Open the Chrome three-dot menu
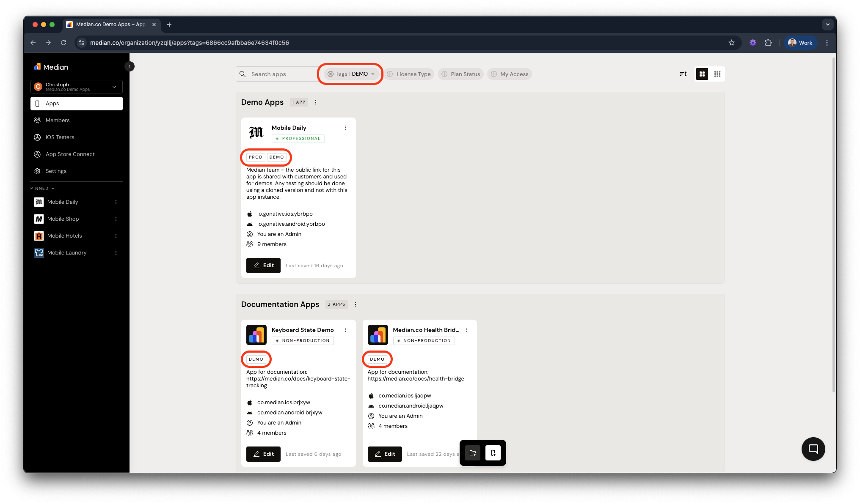The height and width of the screenshot is (504, 860). 827,43
